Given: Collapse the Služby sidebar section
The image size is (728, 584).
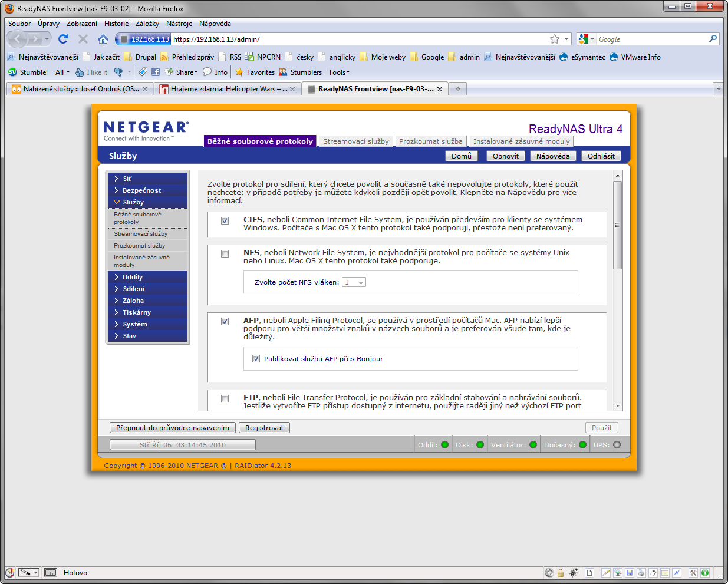Looking at the screenshot, I should (x=147, y=202).
